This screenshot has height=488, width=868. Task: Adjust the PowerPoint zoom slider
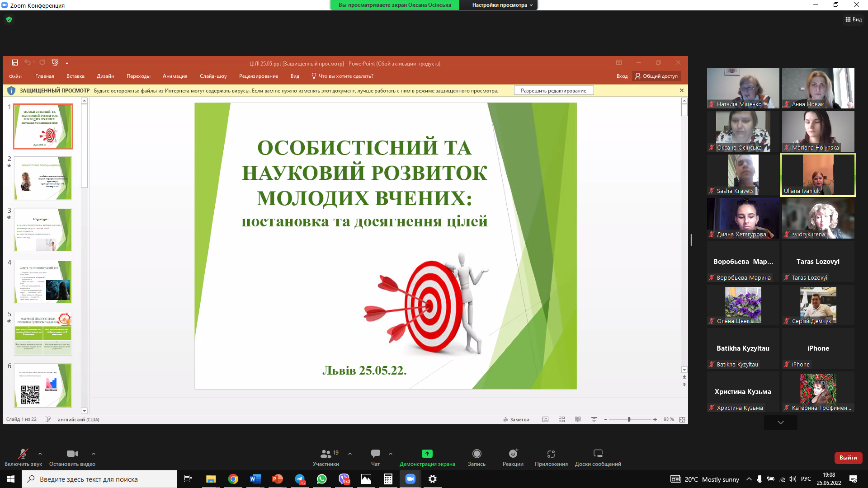pos(629,420)
